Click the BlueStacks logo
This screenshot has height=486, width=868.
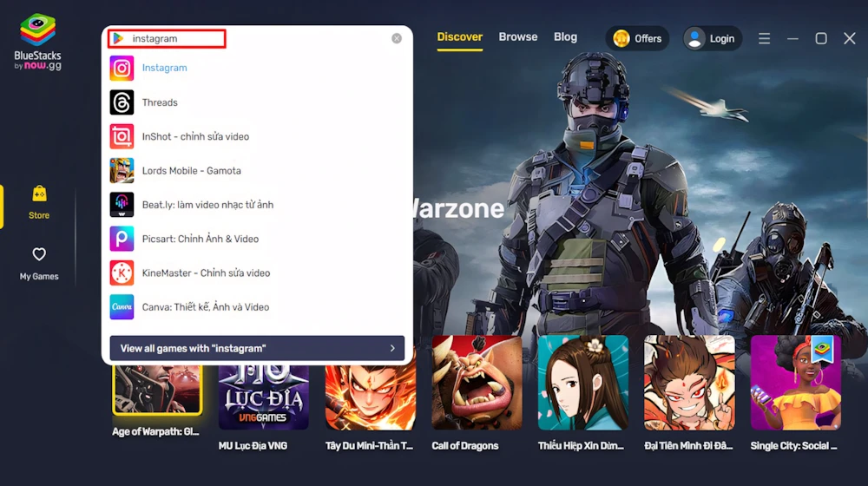click(x=37, y=42)
